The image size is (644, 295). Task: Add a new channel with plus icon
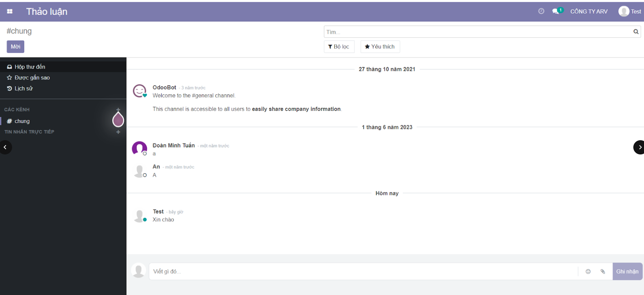(118, 110)
